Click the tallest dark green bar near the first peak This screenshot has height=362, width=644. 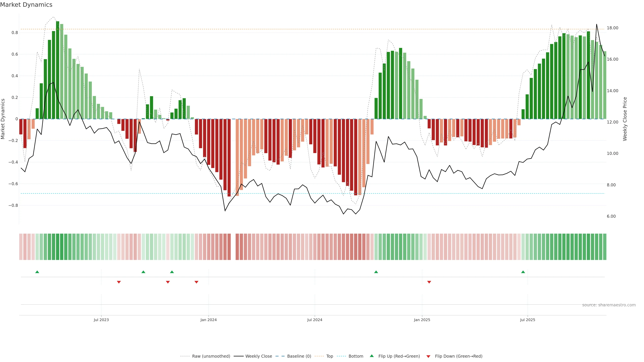(58, 70)
